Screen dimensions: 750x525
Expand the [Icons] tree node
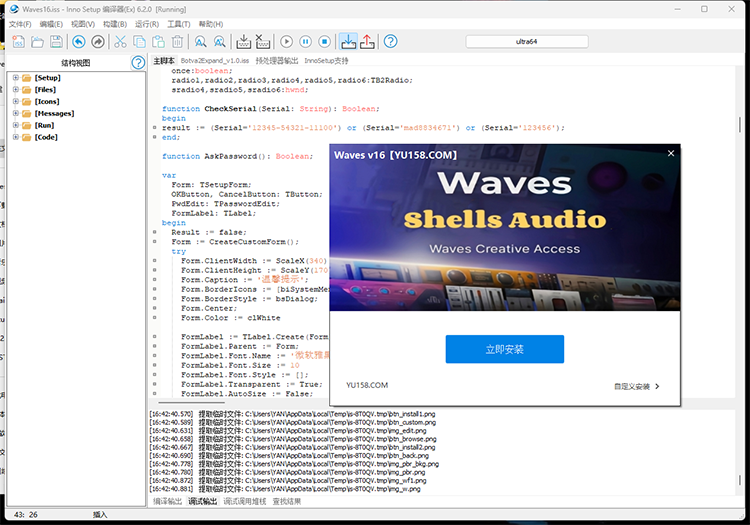[16, 101]
